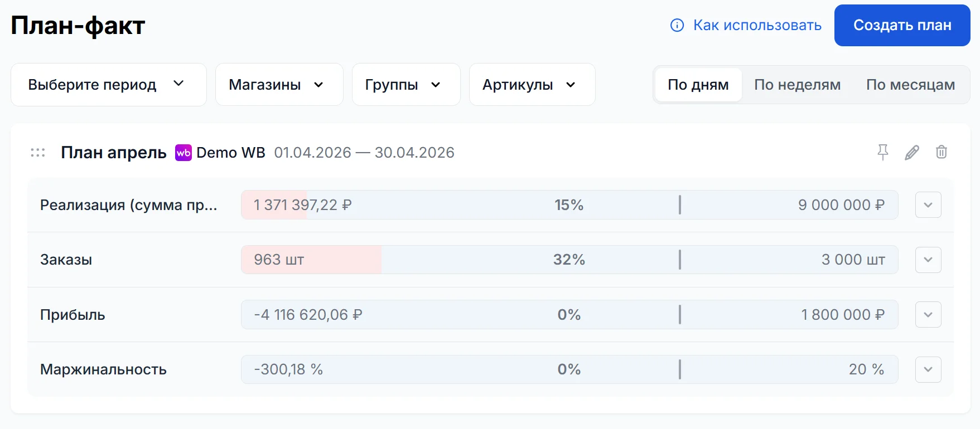Click the Заказы row label
Screen dimensions: 980x429
click(x=66, y=260)
